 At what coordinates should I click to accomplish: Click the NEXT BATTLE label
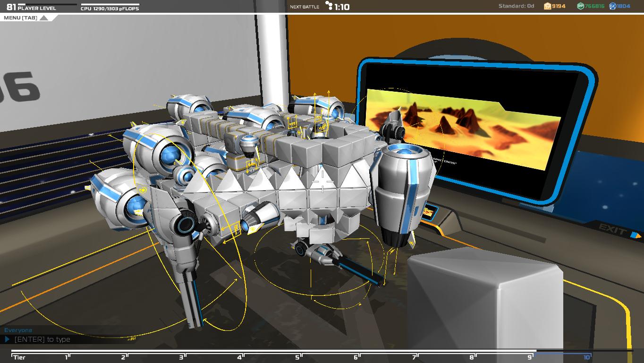point(305,7)
